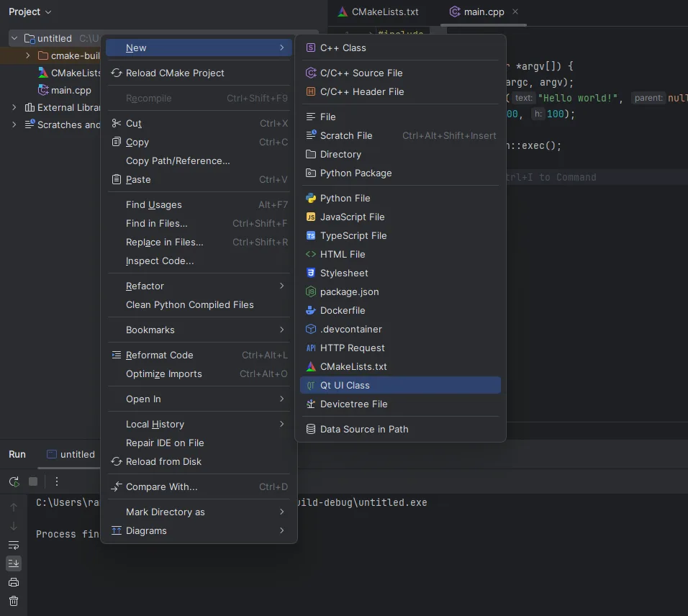This screenshot has width=688, height=616.
Task: Choose Paste from context menu
Action: pos(199,179)
